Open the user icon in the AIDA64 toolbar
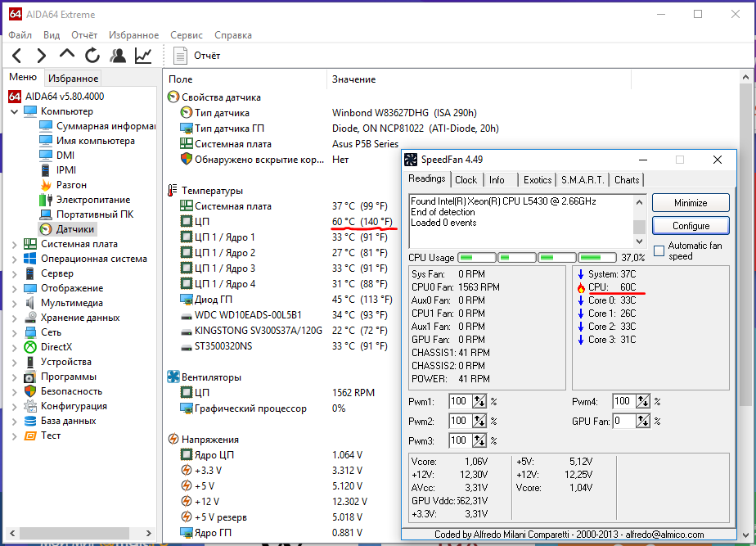 coord(118,56)
